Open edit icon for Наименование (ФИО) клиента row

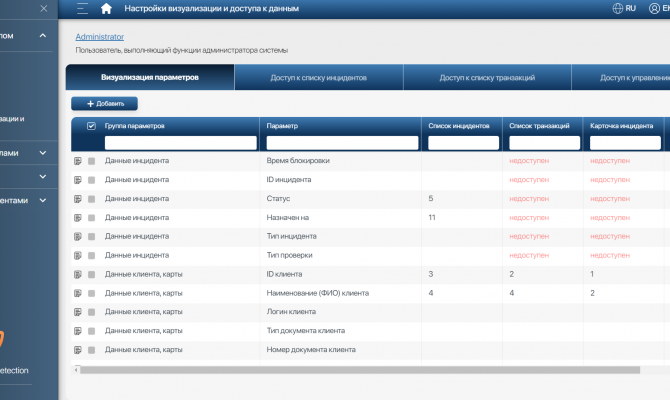pyautogui.click(x=78, y=293)
